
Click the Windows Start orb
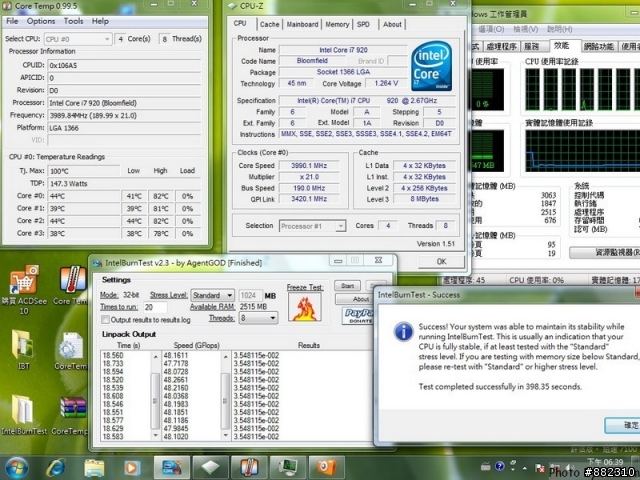coord(17,467)
